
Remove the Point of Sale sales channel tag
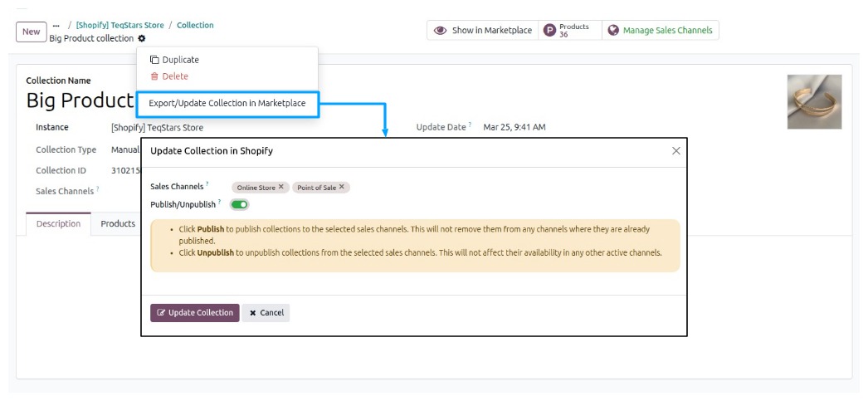(342, 187)
